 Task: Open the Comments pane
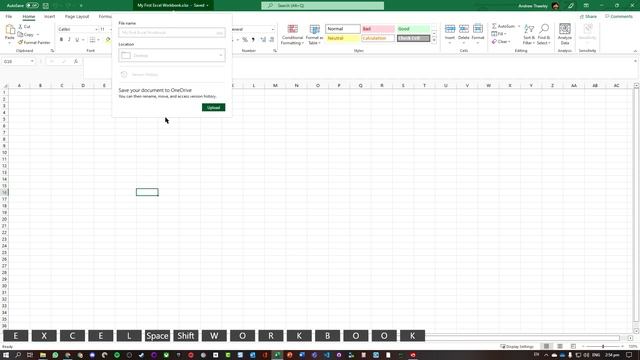pyautogui.click(x=618, y=16)
